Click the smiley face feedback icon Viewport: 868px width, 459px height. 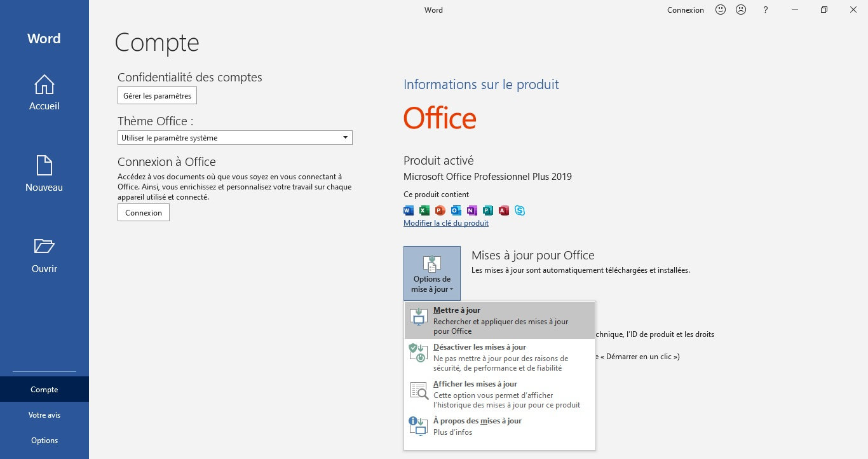(721, 10)
